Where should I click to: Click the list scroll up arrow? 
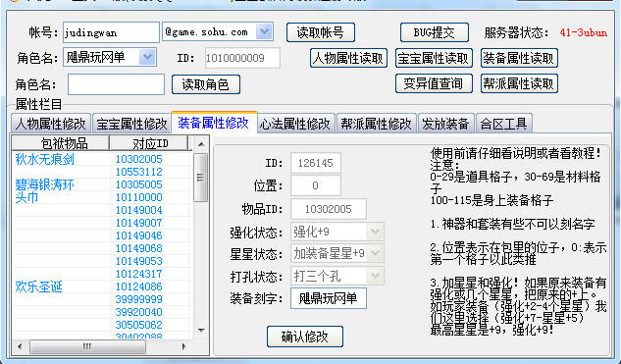tap(201, 144)
